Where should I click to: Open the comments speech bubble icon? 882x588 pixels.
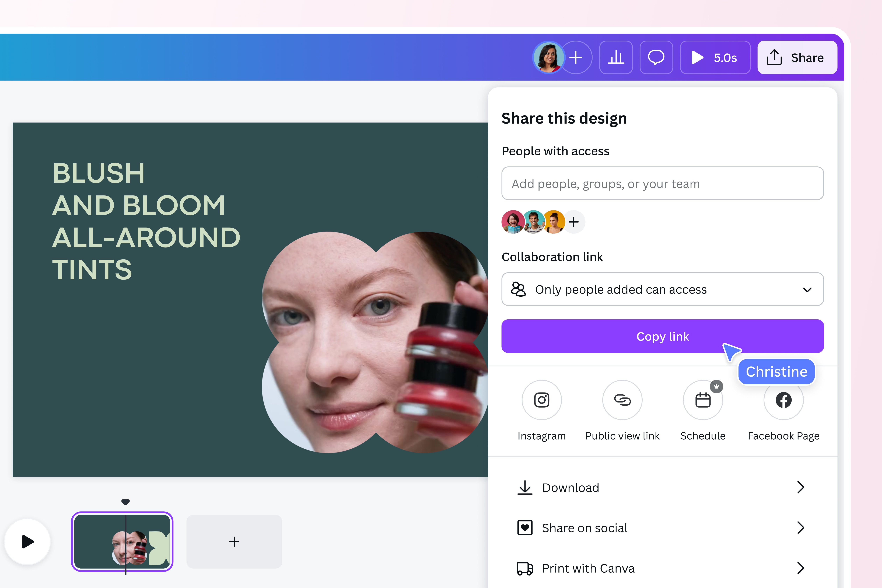[656, 57]
